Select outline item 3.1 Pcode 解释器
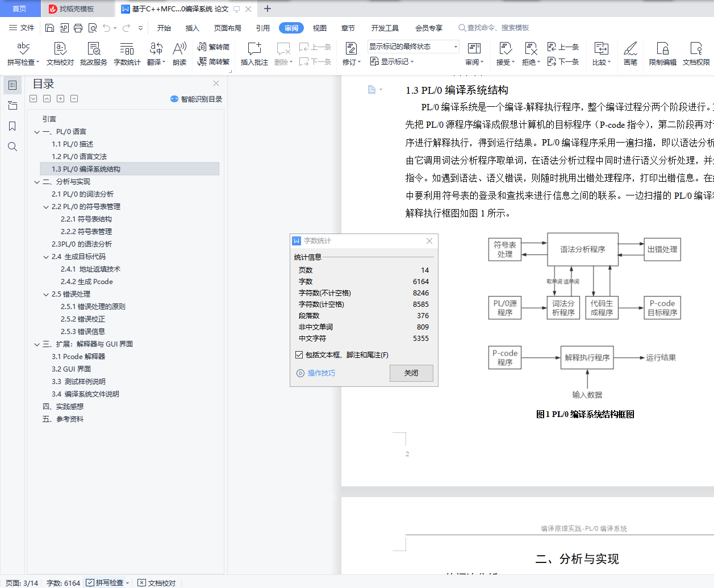 coord(78,357)
